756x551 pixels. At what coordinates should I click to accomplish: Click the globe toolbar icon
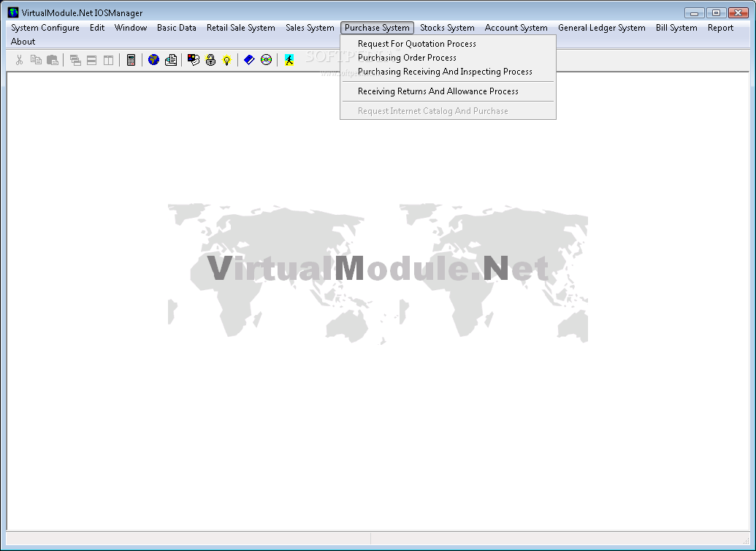click(153, 60)
